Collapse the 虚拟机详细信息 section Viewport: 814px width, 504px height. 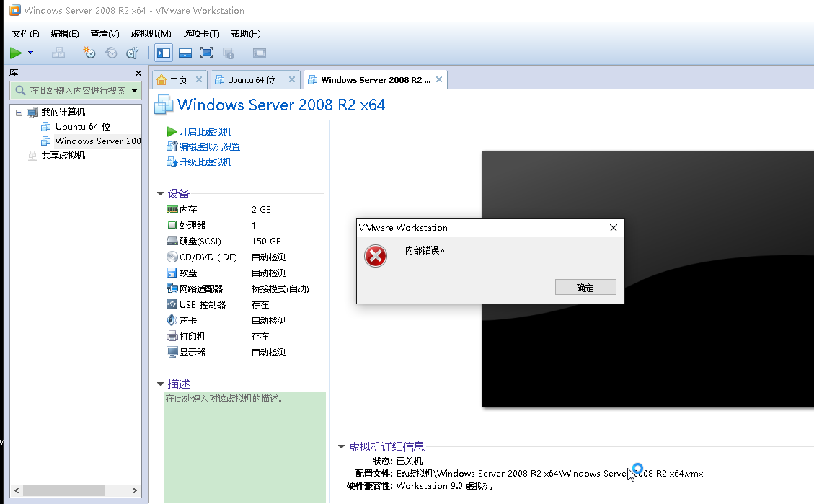click(342, 446)
